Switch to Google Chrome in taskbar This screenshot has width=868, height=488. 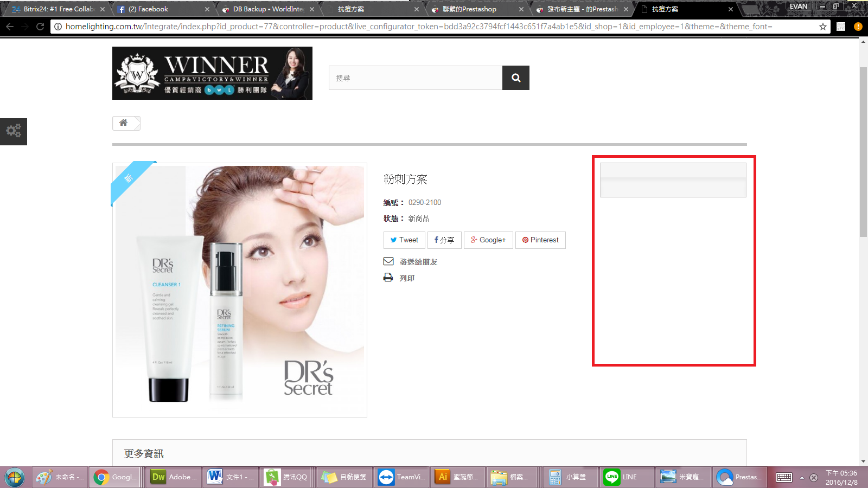116,477
